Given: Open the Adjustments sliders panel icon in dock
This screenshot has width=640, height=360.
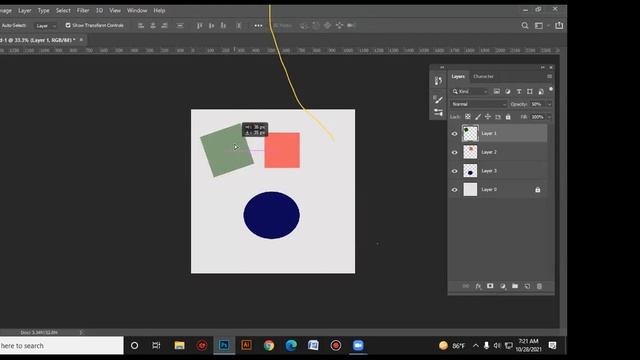Looking at the screenshot, I should (438, 112).
